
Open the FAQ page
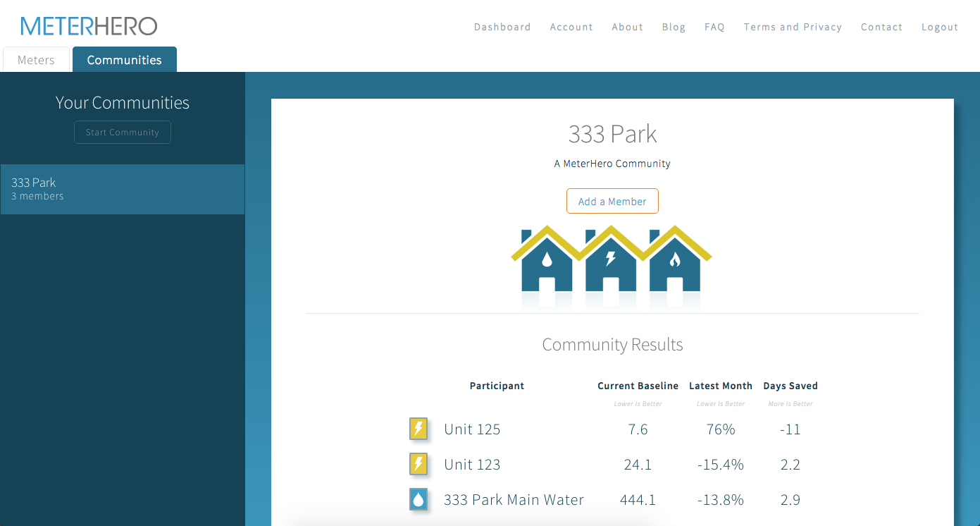coord(714,27)
